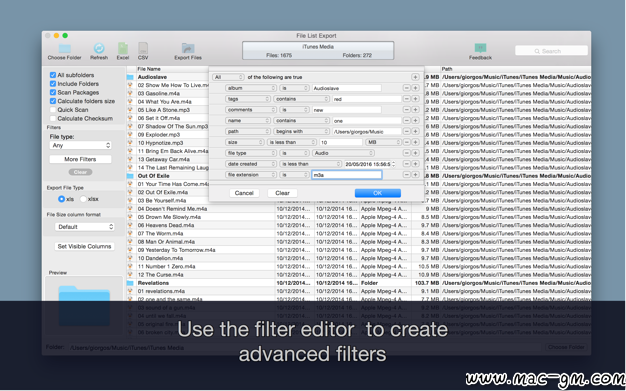Screen dimensions: 626x391
Task: Add a new rule with the top plus button
Action: tap(415, 77)
